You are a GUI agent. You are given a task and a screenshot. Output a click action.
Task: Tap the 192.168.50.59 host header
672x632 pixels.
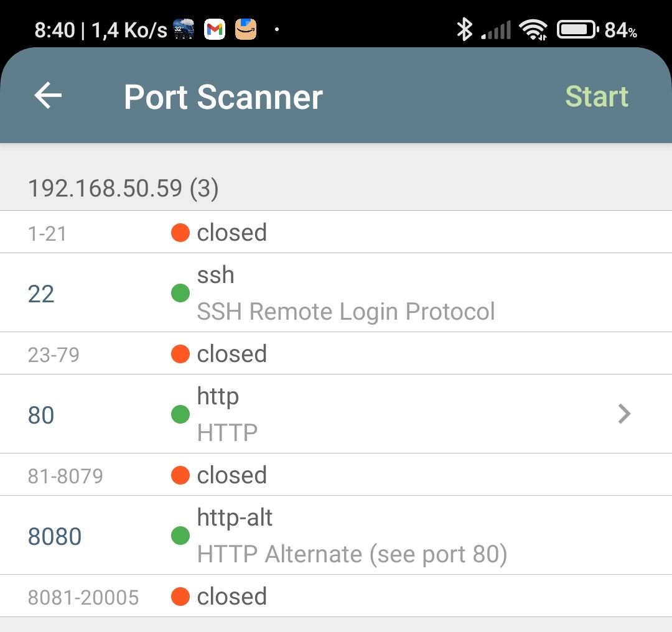click(123, 189)
